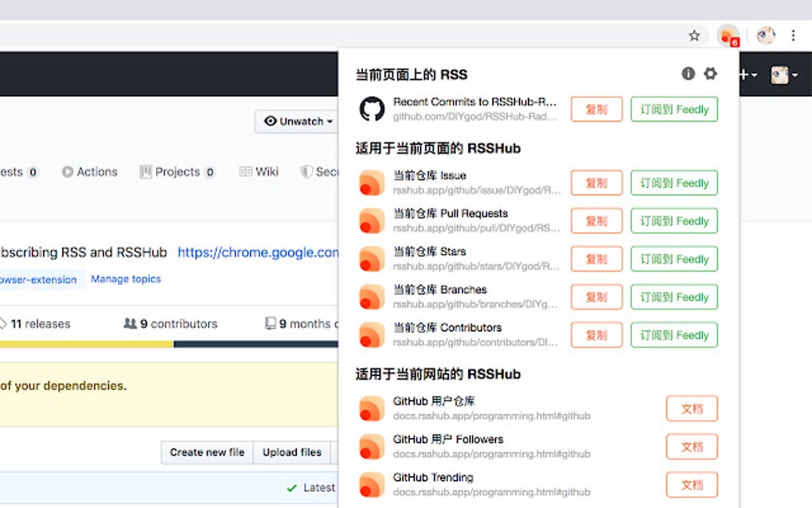Click the bookmark star in the address bar
Viewport: 812px width, 508px height.
693,35
